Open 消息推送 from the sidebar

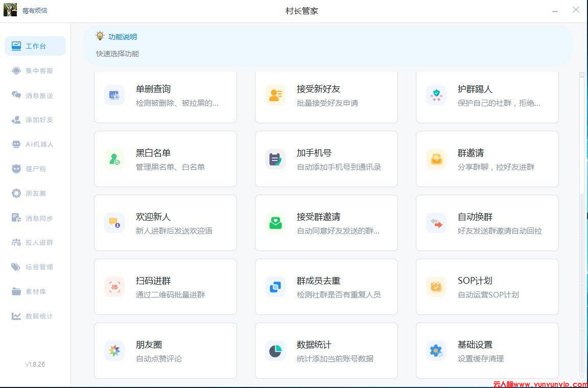tap(35, 95)
